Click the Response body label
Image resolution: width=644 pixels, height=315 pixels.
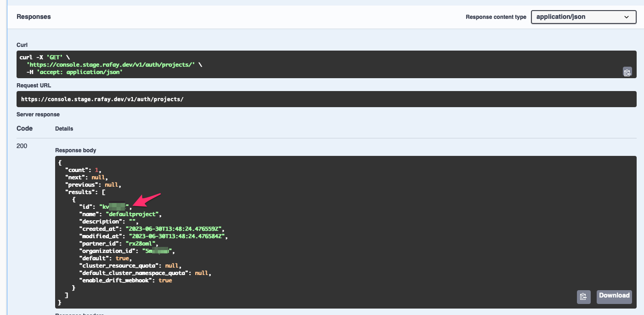pyautogui.click(x=76, y=150)
